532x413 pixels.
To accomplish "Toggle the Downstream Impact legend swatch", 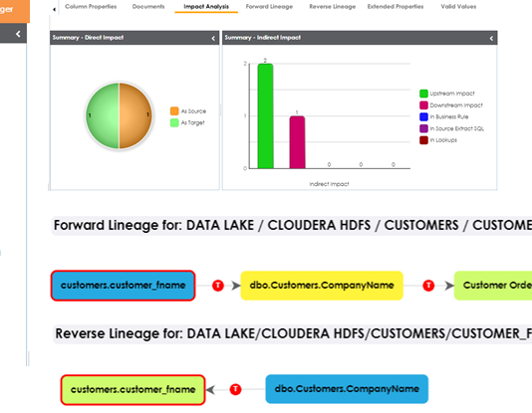I will tap(423, 105).
